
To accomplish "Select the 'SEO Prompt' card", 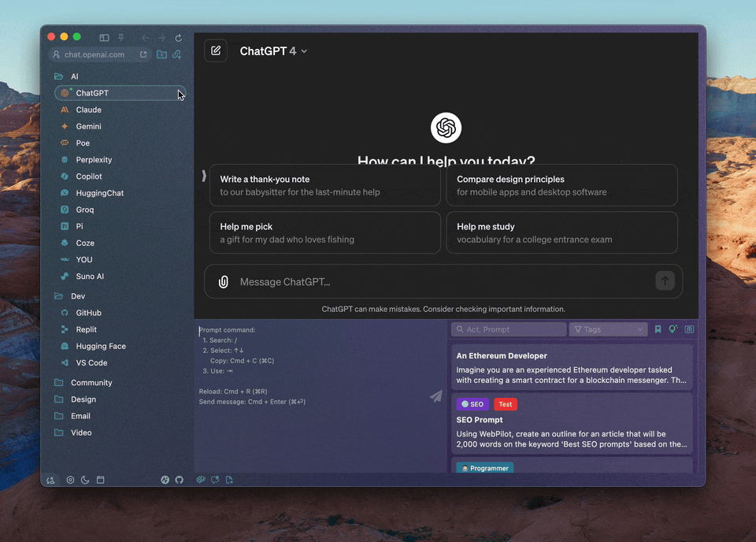I will 572,423.
